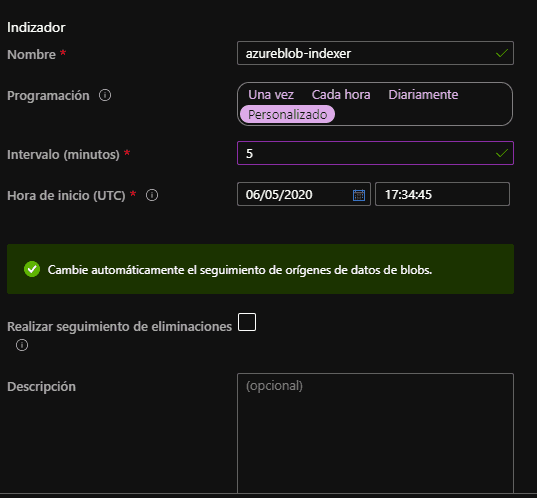The image size is (537, 498).
Task: Click the start time field 17:34:45
Action: [x=442, y=194]
